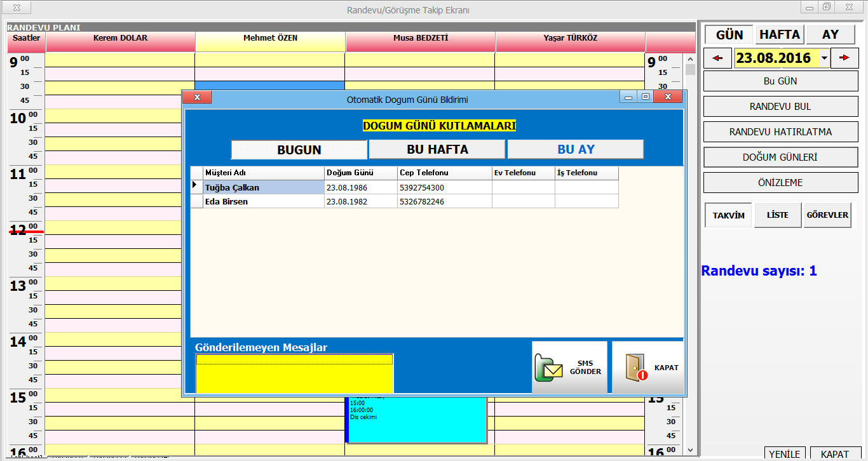This screenshot has width=868, height=461.
Task: Click the dialog's top-left red system icon
Action: 197,97
